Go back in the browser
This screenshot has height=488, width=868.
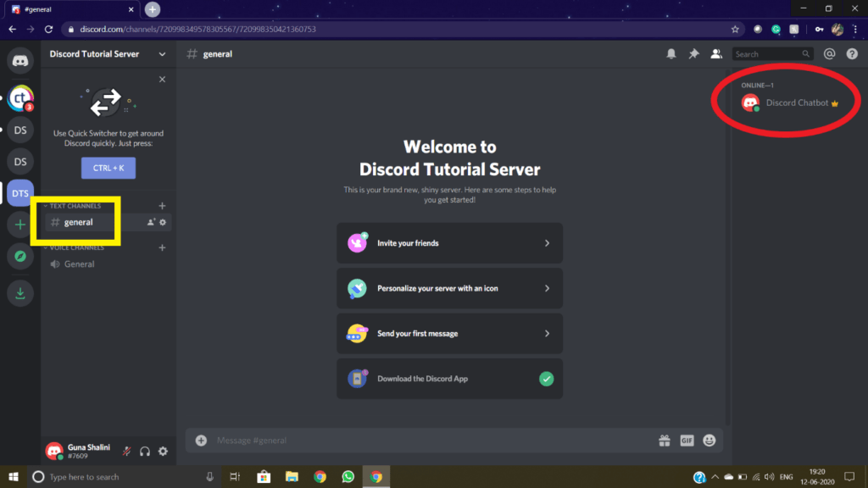pos(12,30)
